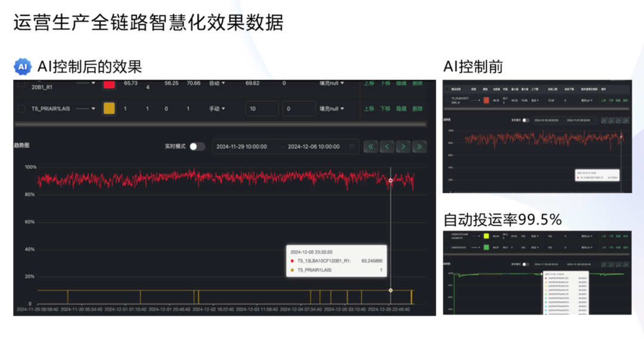The height and width of the screenshot is (348, 644).
Task: Check the 20B1_R1 row checkbox
Action: click(x=21, y=84)
